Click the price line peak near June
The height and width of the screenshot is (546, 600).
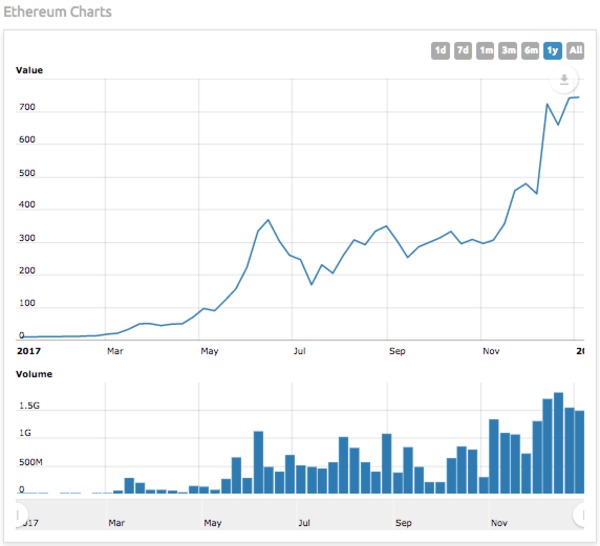pyautogui.click(x=268, y=220)
